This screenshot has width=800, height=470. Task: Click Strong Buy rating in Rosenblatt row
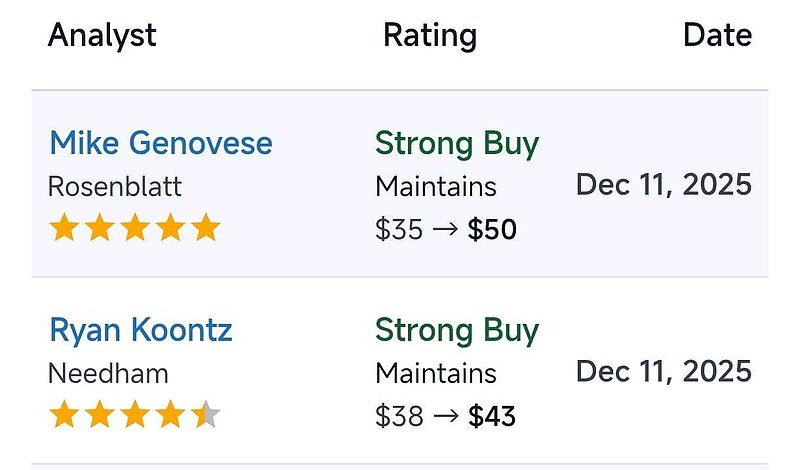tap(457, 143)
